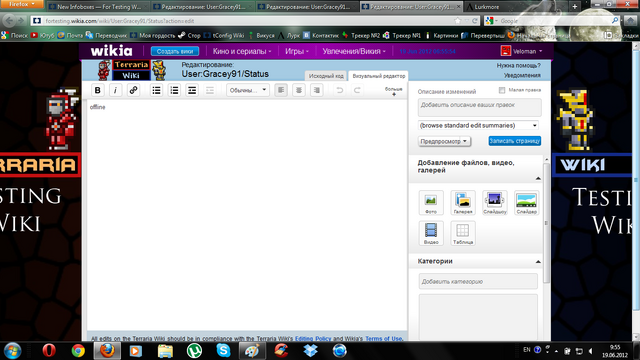Switch to the Исходный код source tab
The width and height of the screenshot is (640, 360).
pyautogui.click(x=326, y=76)
